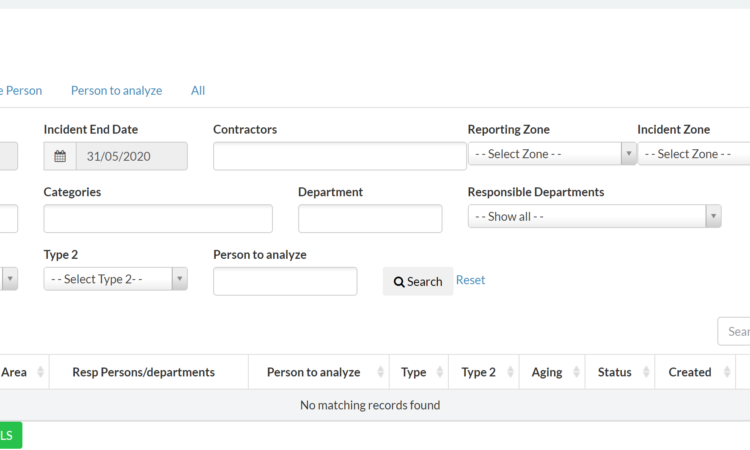Image resolution: width=750 pixels, height=450 pixels.
Task: Click the calendar icon beside Incident End Date
Action: point(60,156)
